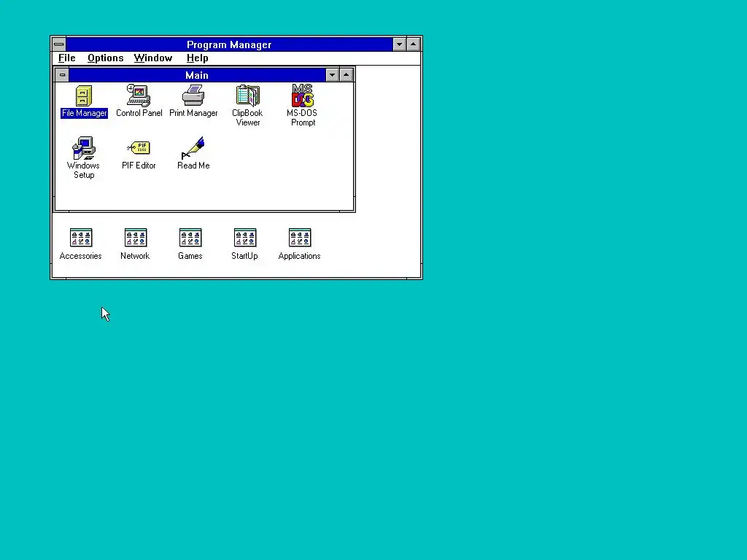Click the Main window title bar
Screen dimensions: 747x560
197,75
